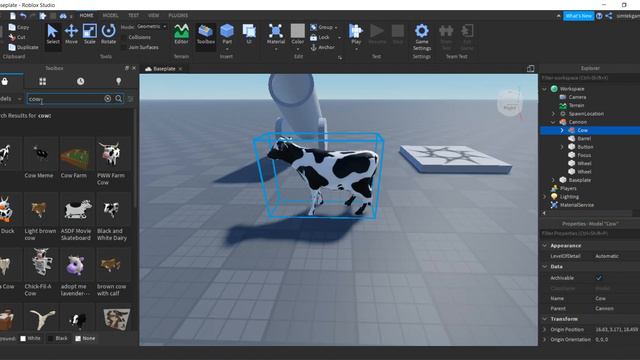
Task: Open the Color dropdown arrow
Action: point(298,49)
